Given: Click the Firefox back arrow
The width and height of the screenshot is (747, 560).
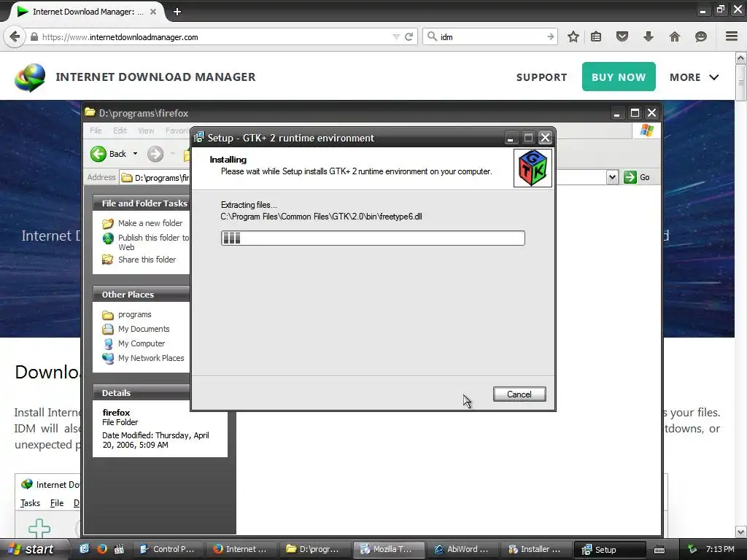Looking at the screenshot, I should 15,36.
